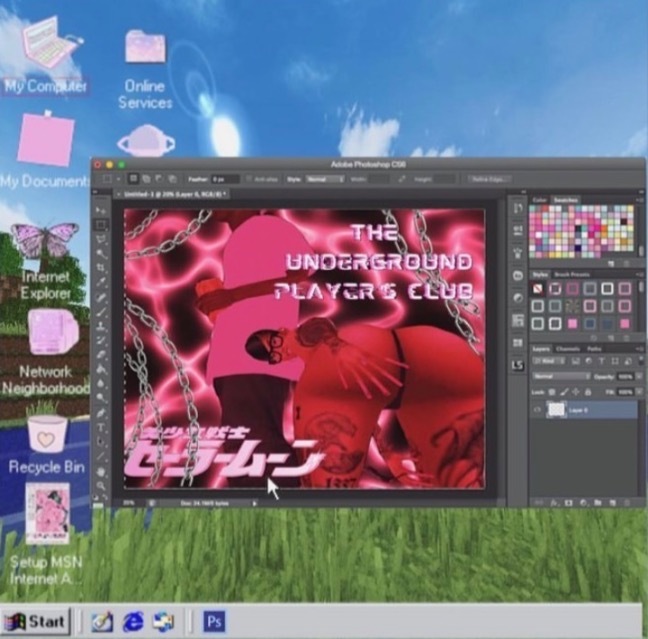Click the Windows Start button
Viewport: 648px width, 639px height.
click(36, 621)
